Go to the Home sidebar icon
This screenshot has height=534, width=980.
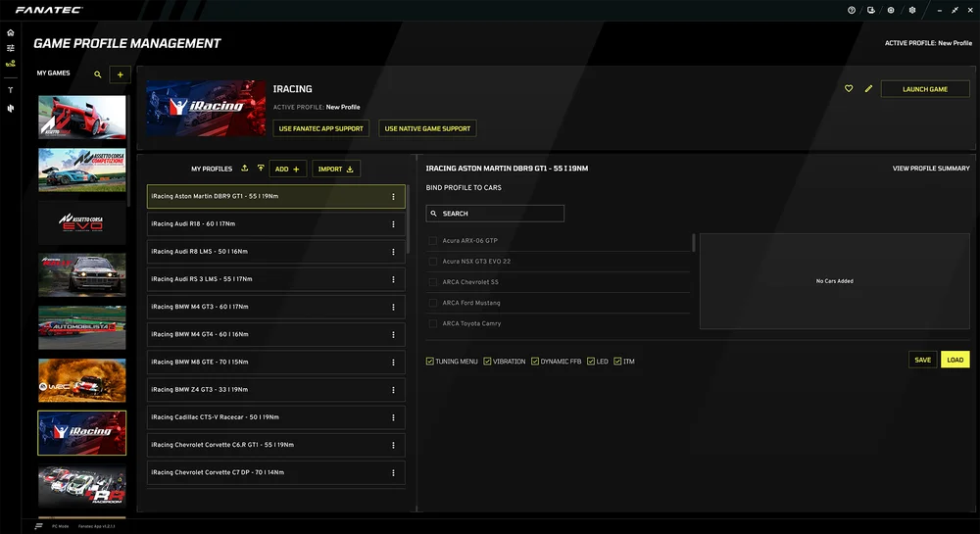(11, 32)
